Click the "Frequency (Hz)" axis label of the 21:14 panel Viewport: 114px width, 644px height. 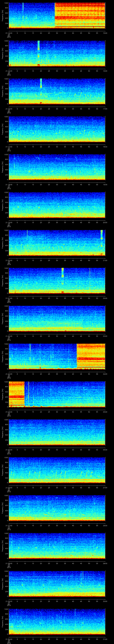point(3,16)
